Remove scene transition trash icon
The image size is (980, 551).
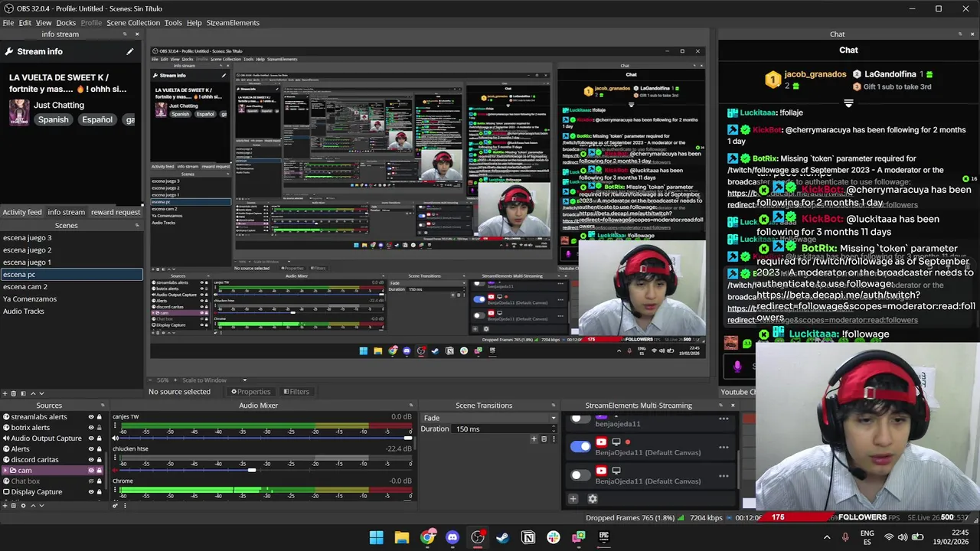pyautogui.click(x=544, y=439)
